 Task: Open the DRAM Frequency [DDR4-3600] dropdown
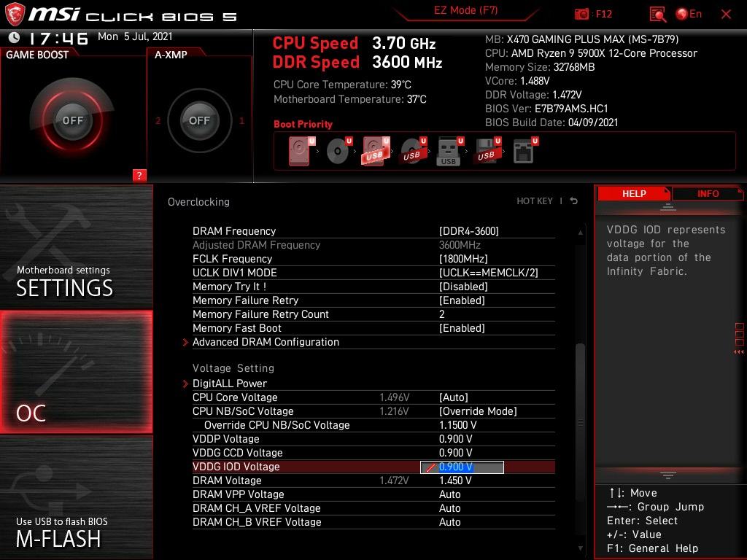[469, 231]
